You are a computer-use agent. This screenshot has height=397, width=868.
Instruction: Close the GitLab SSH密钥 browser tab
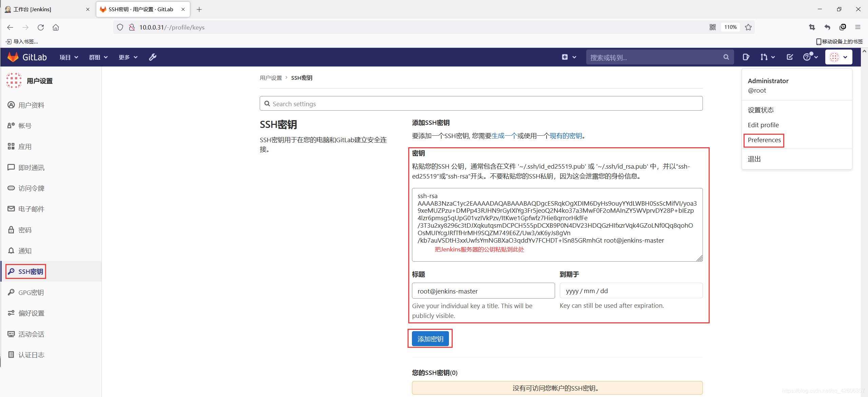tap(183, 9)
